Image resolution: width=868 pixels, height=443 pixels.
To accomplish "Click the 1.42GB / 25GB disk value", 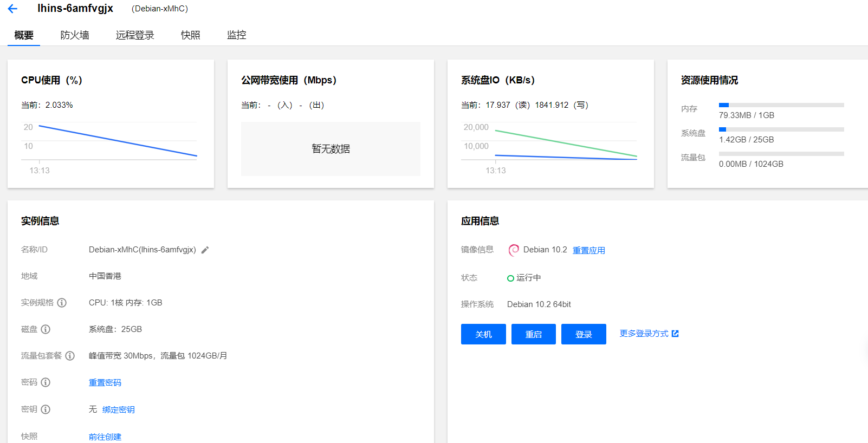I will tap(746, 140).
